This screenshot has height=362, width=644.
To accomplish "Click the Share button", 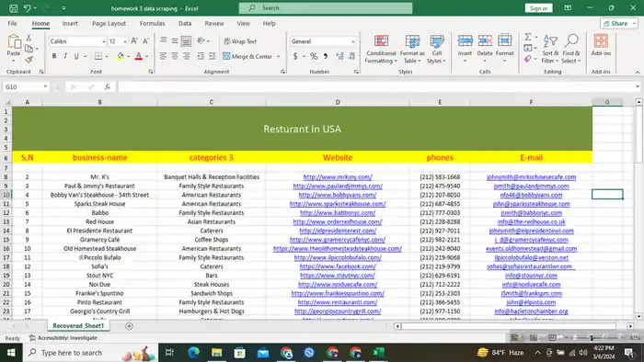I will pos(619,23).
